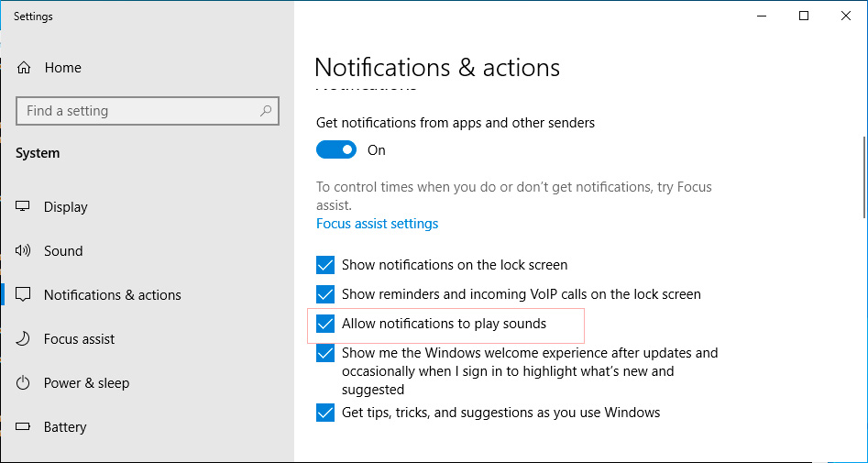This screenshot has height=463, width=868.
Task: Click the search magnifier icon
Action: (266, 111)
